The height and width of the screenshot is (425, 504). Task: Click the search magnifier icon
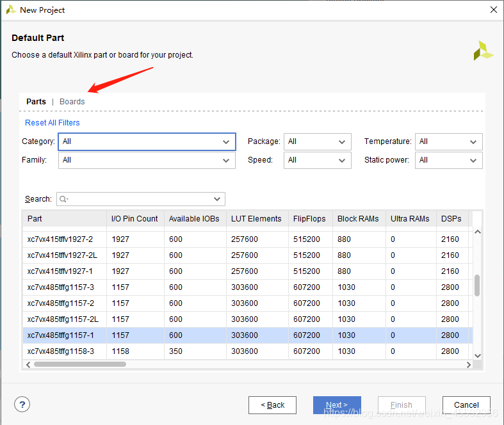pos(63,199)
